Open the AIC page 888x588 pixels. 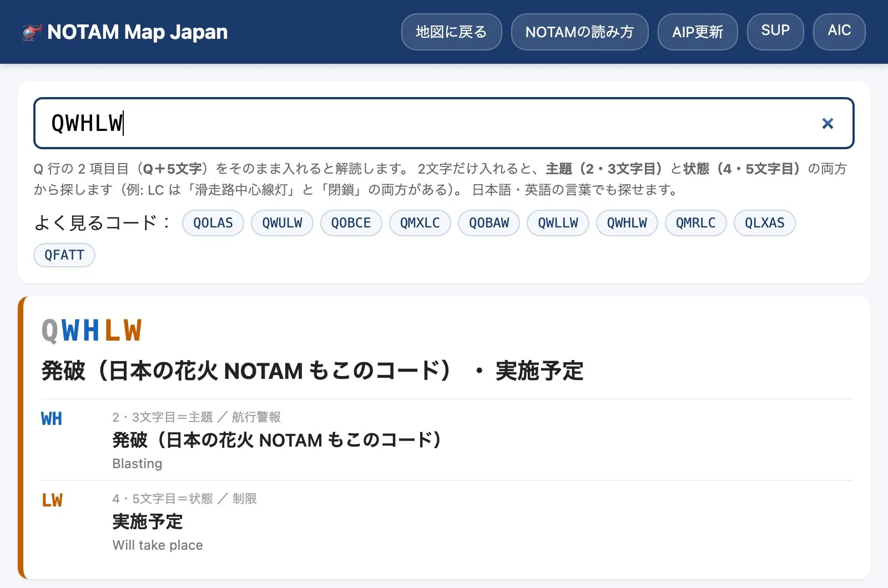pyautogui.click(x=839, y=32)
